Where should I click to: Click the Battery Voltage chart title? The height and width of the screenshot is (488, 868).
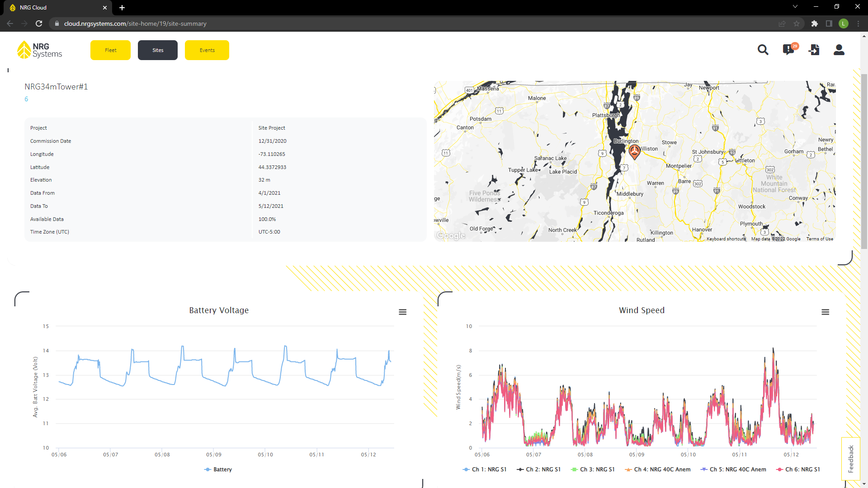tap(219, 310)
